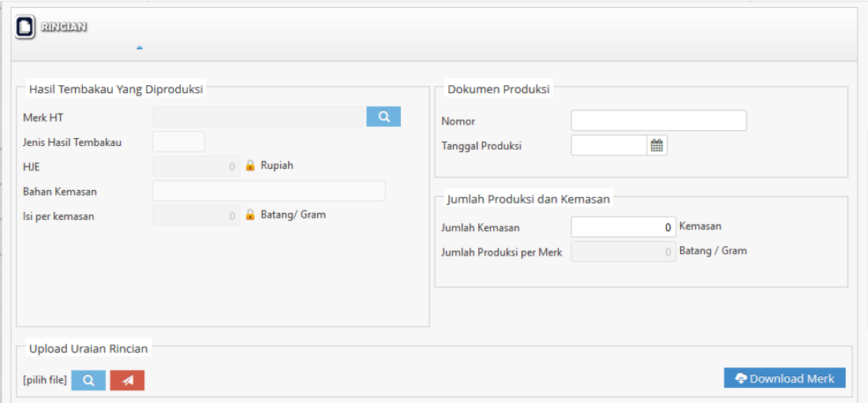Click the Rincian document icon in the header

(25, 27)
